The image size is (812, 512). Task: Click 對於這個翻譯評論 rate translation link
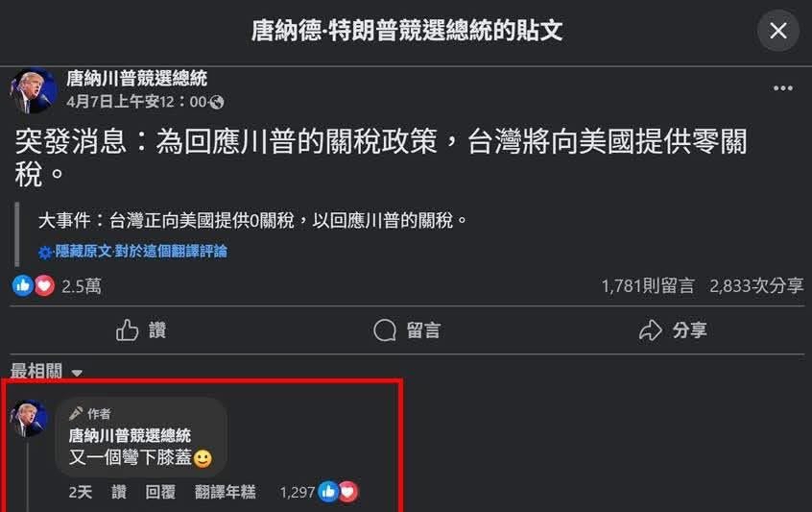[x=171, y=252]
